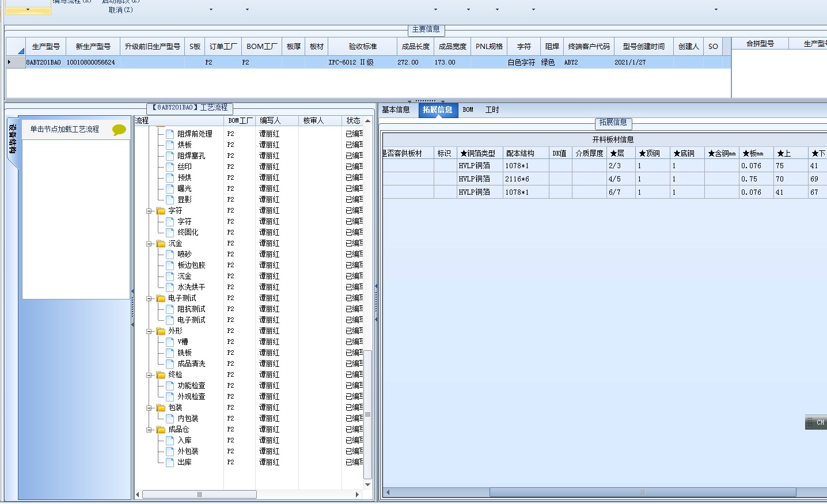
Task: Click the document icon beside 烘板
Action: pyautogui.click(x=170, y=145)
